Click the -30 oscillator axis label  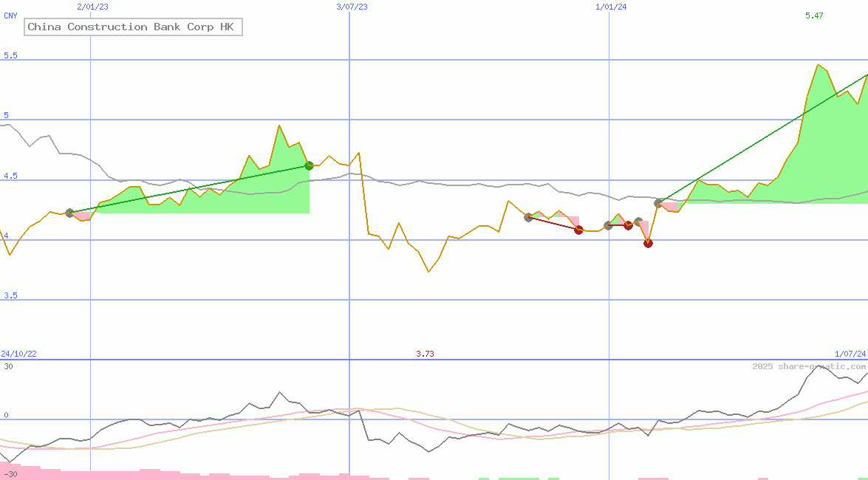point(10,473)
